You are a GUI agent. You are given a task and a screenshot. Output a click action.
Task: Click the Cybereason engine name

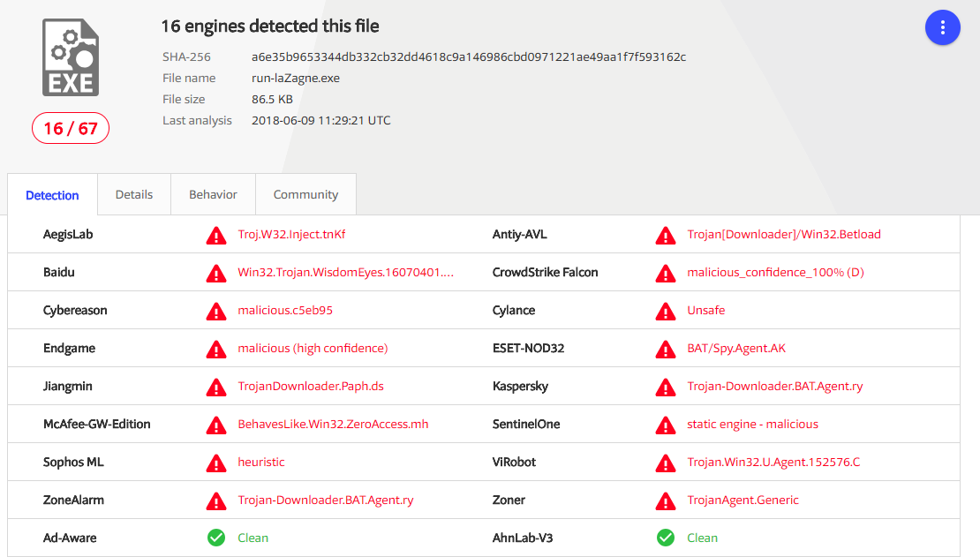(75, 311)
